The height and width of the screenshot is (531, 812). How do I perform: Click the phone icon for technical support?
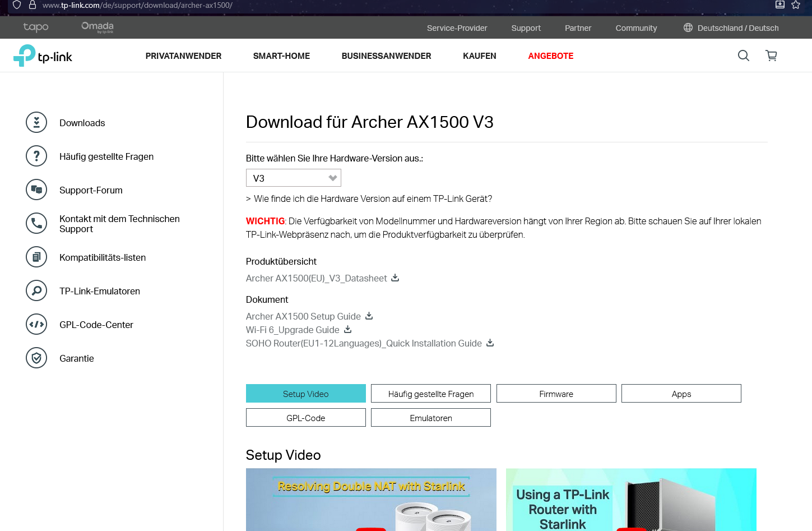tap(36, 223)
